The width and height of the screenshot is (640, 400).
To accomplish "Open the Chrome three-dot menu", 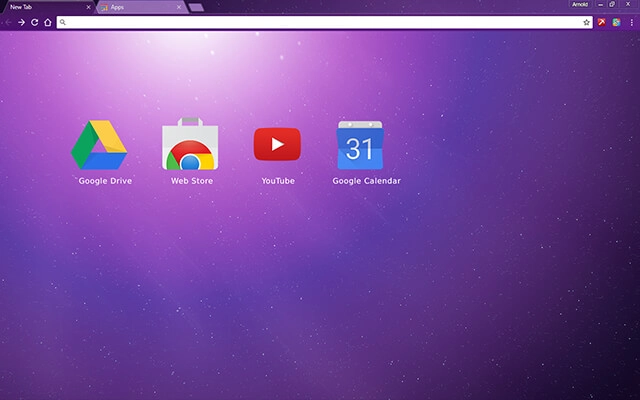I will pos(631,22).
